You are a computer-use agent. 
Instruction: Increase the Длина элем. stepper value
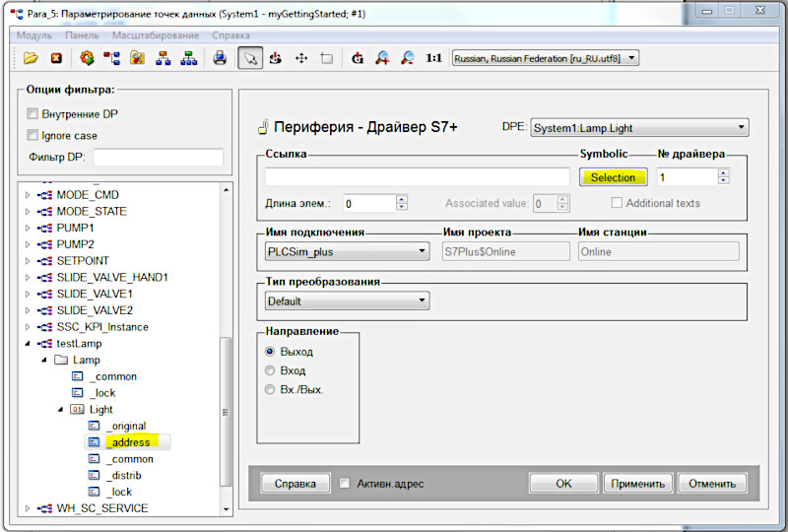tap(402, 199)
